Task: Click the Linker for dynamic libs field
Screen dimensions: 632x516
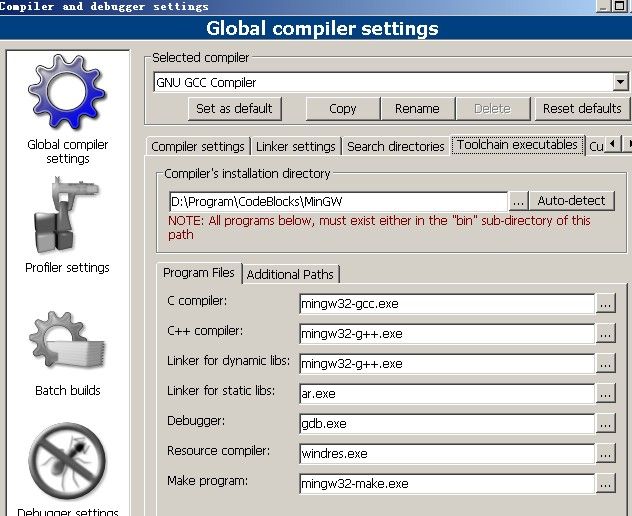Action: tap(447, 364)
